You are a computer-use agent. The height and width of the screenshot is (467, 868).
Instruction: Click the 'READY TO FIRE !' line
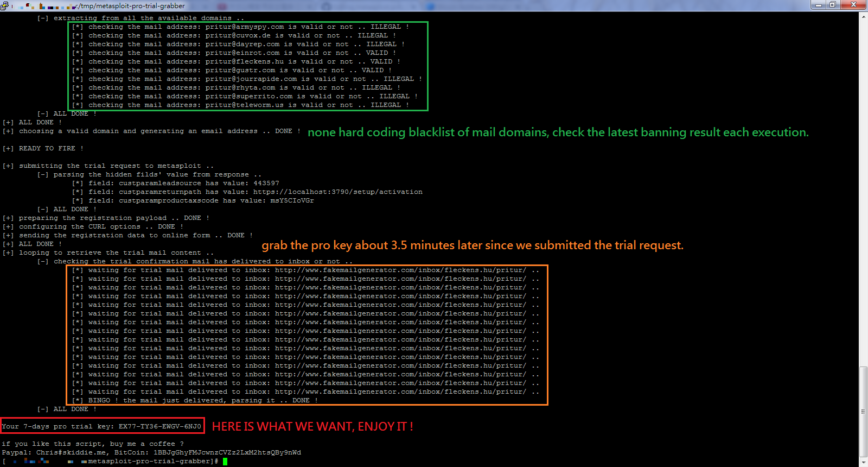(43, 148)
